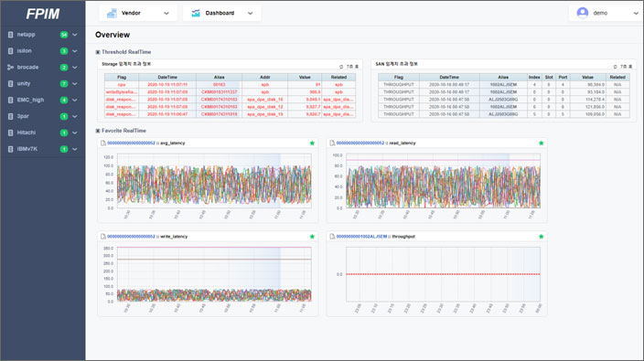644x361 pixels.
Task: Click the Dashboard chart icon
Action: coord(196,13)
